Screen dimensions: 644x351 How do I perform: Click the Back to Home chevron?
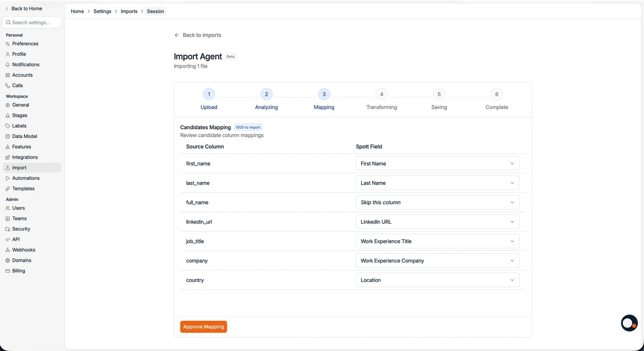click(x=7, y=8)
